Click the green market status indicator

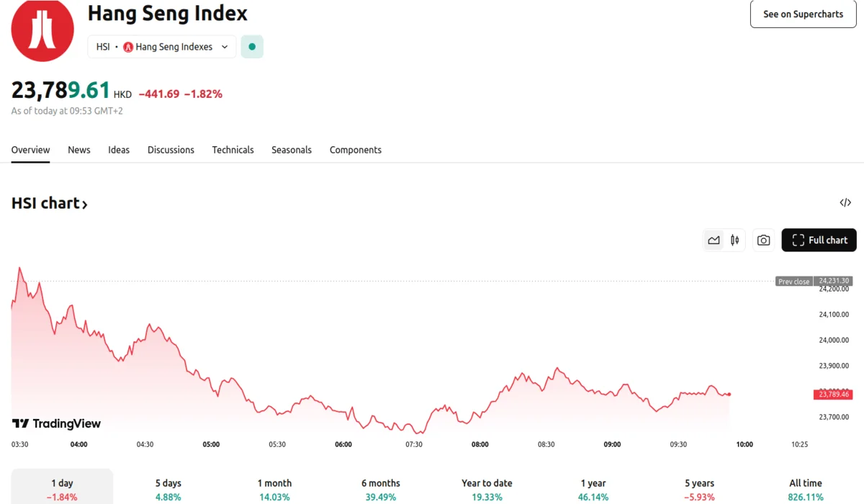pyautogui.click(x=252, y=47)
